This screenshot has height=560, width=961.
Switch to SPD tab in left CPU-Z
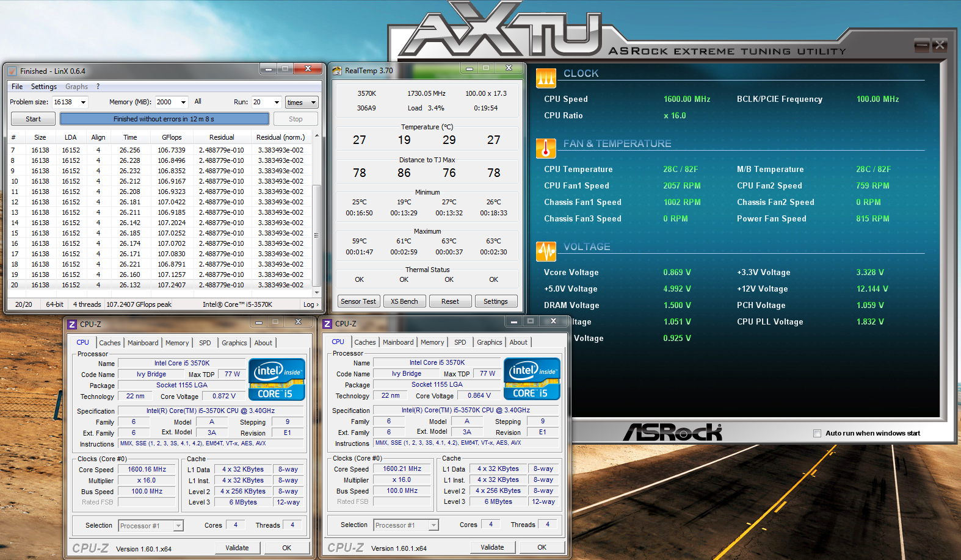click(205, 343)
